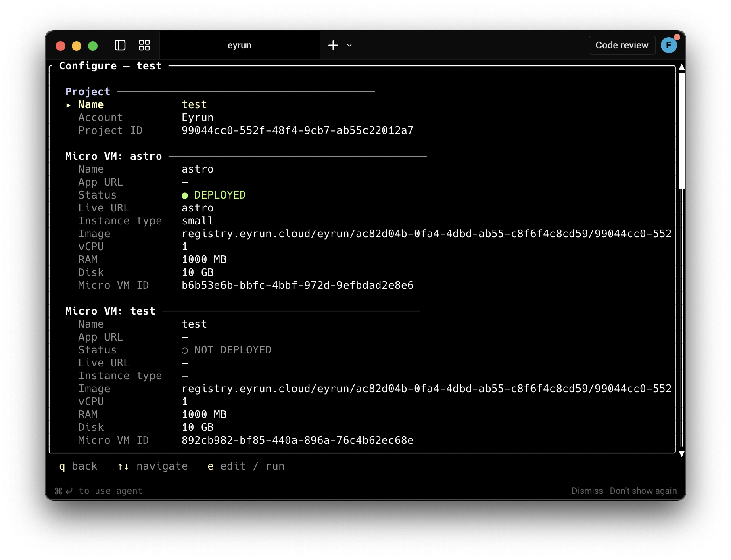The image size is (731, 560).
Task: Toggle the sidebar panel icon
Action: (x=121, y=45)
